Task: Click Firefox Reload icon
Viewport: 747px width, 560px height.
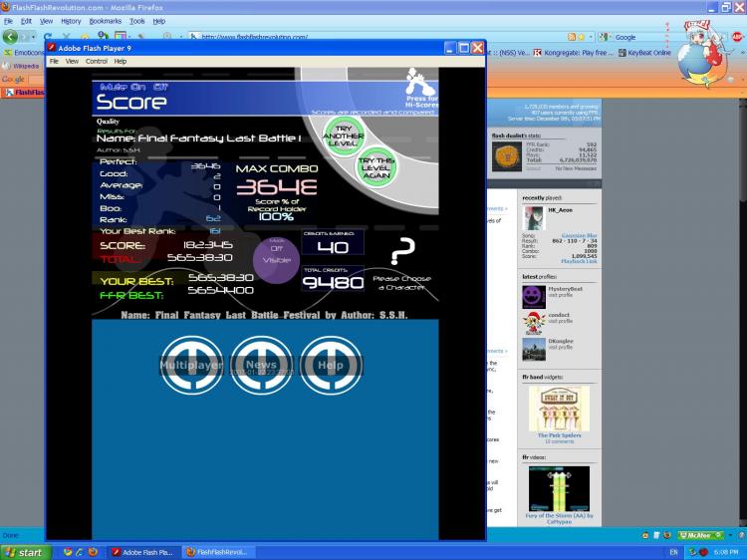Action: 48,36
